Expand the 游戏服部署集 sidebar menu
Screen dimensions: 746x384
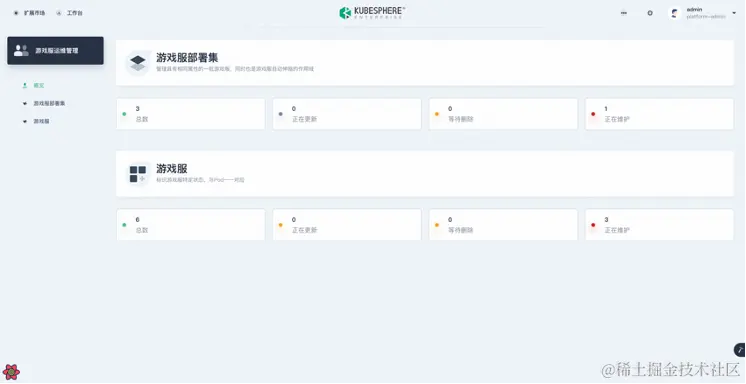tap(44, 103)
